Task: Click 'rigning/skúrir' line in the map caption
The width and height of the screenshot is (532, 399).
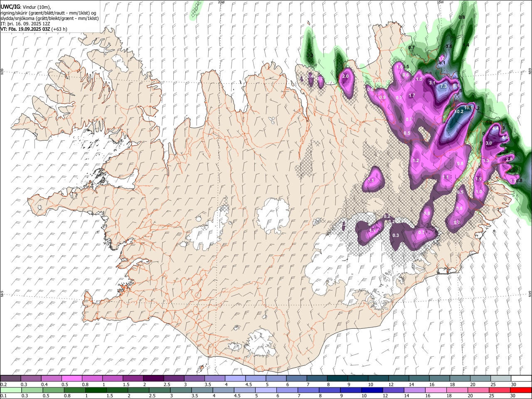Action: point(48,13)
